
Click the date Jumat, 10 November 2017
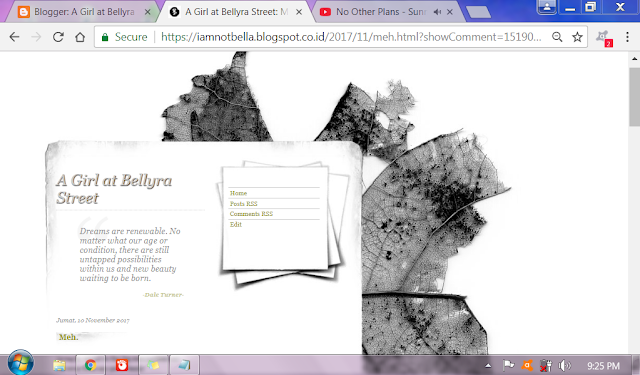point(93,320)
